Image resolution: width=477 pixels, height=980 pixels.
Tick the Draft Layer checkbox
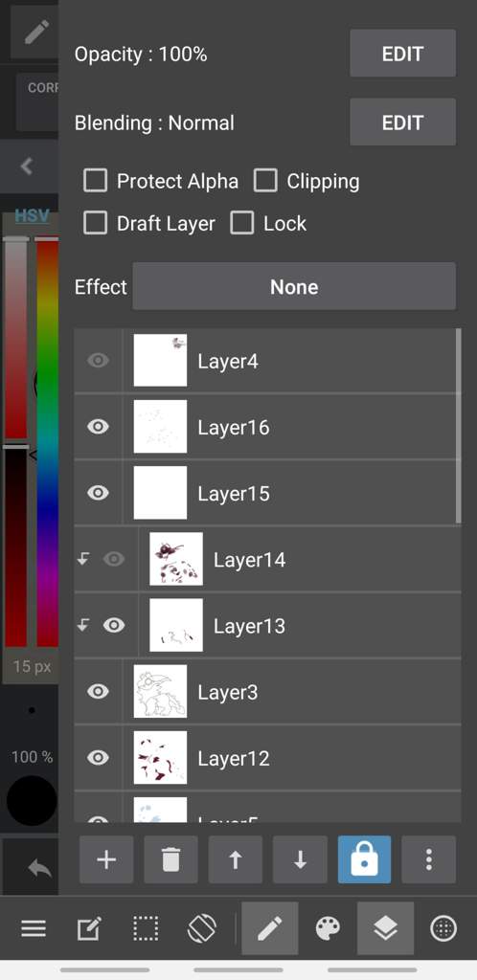(95, 223)
